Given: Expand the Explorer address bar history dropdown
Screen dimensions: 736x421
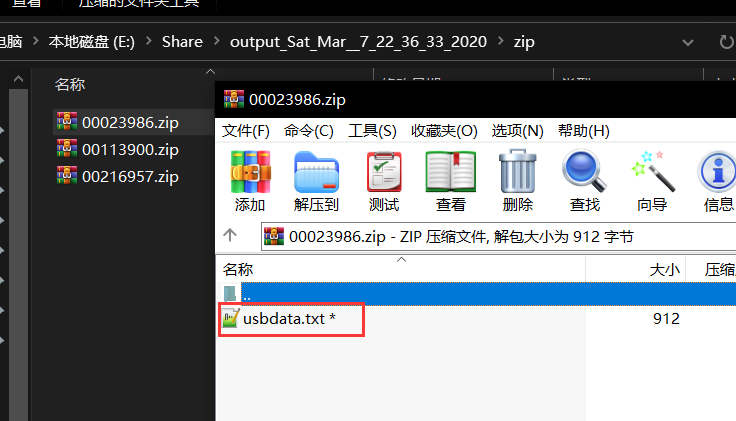Looking at the screenshot, I should click(x=688, y=43).
